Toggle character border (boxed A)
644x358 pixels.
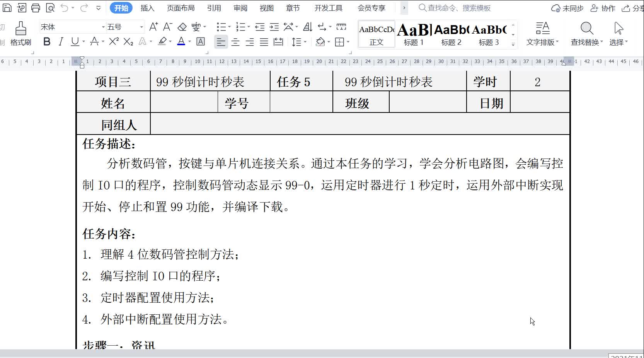click(201, 41)
